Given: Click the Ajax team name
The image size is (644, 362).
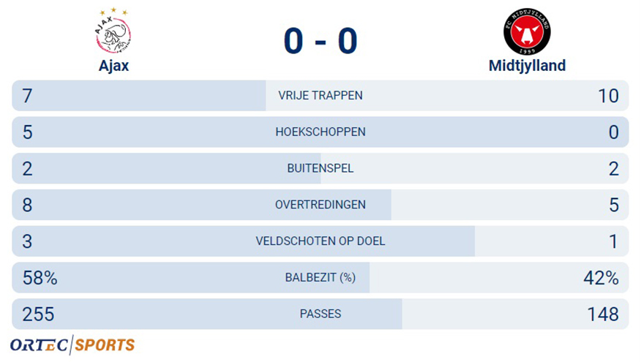Looking at the screenshot, I should (114, 65).
